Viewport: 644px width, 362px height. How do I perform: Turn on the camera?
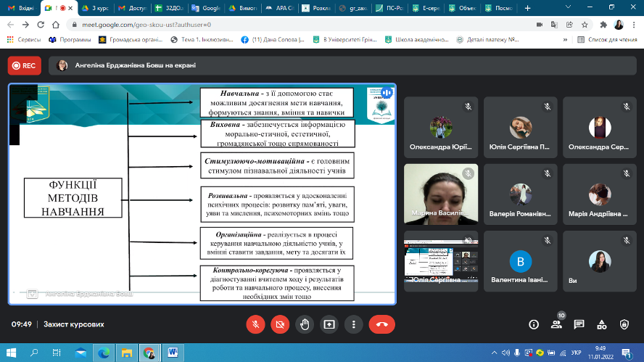point(280,324)
